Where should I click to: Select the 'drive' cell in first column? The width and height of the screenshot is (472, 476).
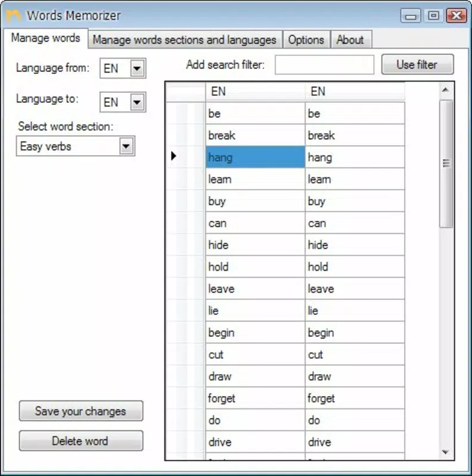coord(255,441)
